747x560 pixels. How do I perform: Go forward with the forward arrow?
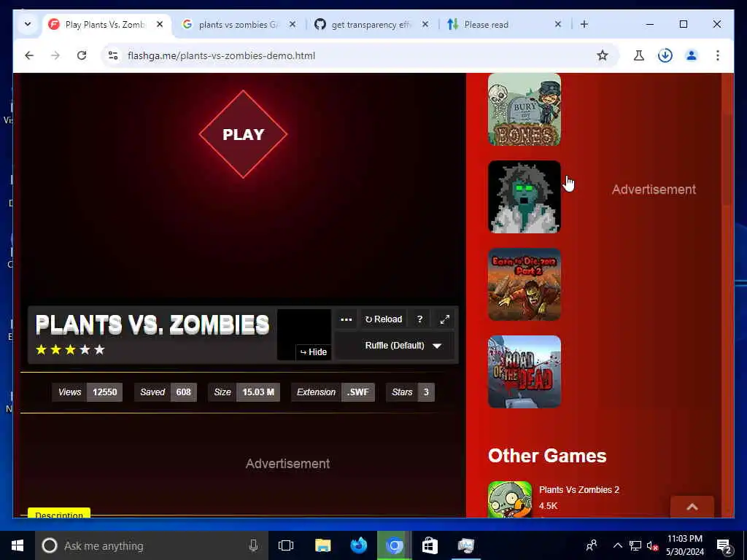point(55,55)
